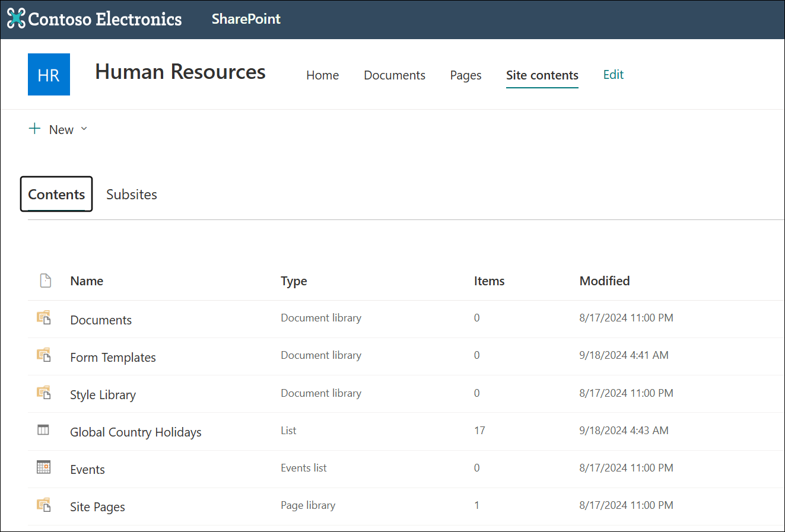Navigate to the Home menu item
Viewport: 785px width, 532px height.
322,75
